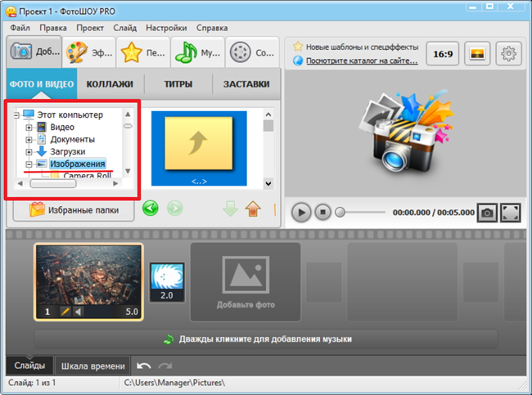Play the slideshow preview
The image size is (532, 395).
click(x=301, y=213)
